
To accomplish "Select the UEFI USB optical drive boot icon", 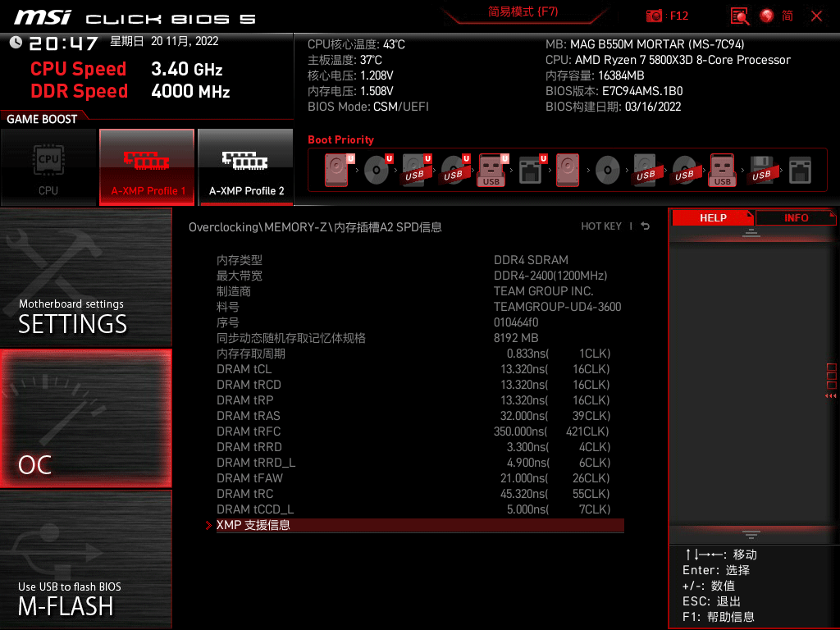I will [454, 170].
